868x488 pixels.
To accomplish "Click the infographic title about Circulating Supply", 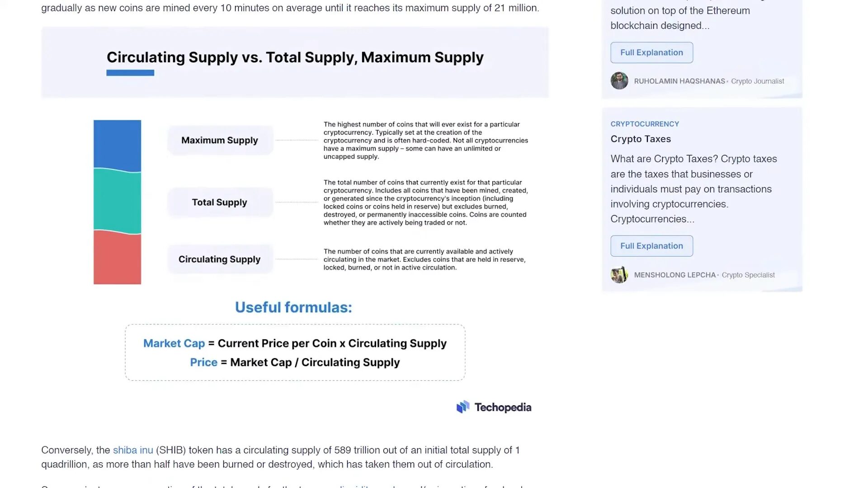I will coord(295,57).
